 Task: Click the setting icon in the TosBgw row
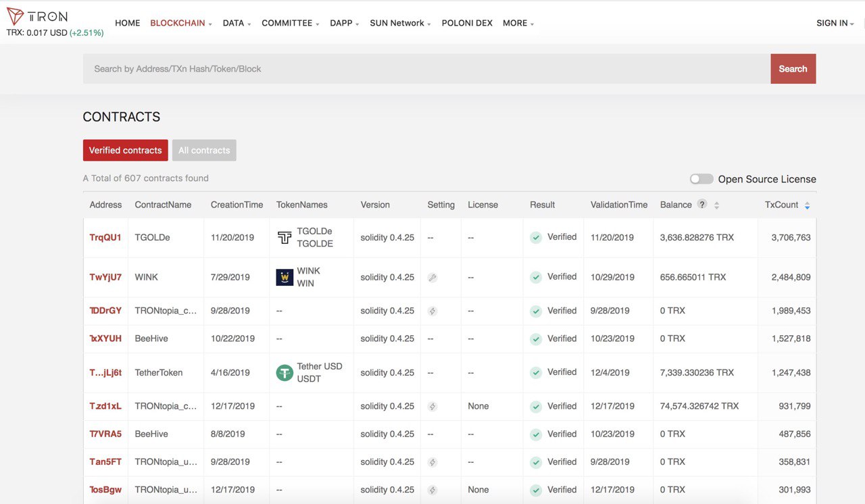coord(432,490)
